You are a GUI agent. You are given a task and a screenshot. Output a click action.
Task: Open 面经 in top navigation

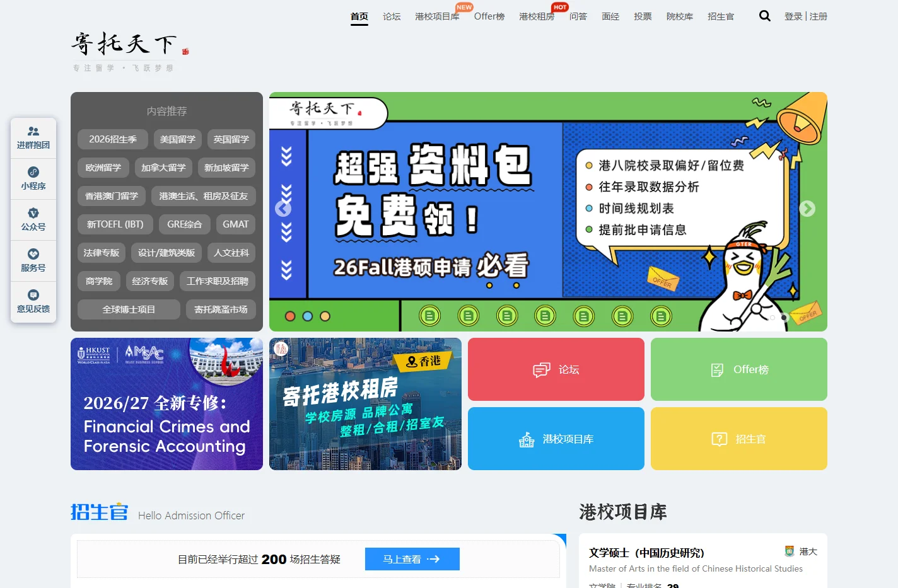(610, 16)
